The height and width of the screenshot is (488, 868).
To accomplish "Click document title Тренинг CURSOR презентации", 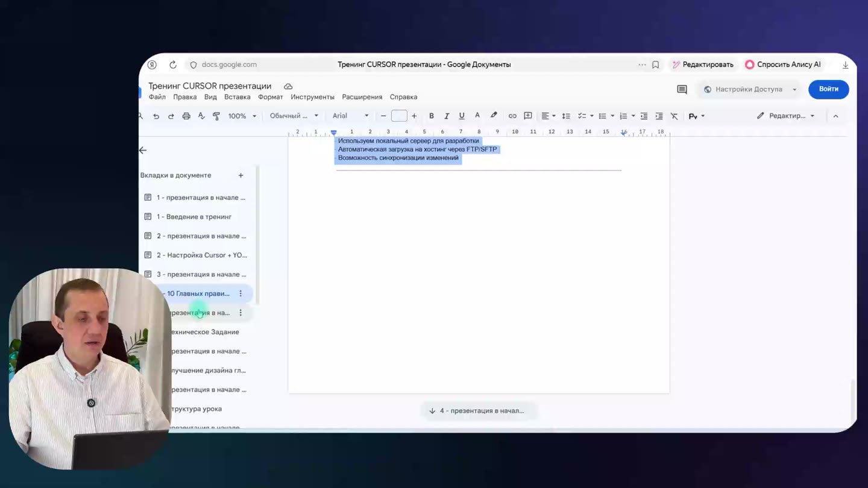I will click(210, 86).
